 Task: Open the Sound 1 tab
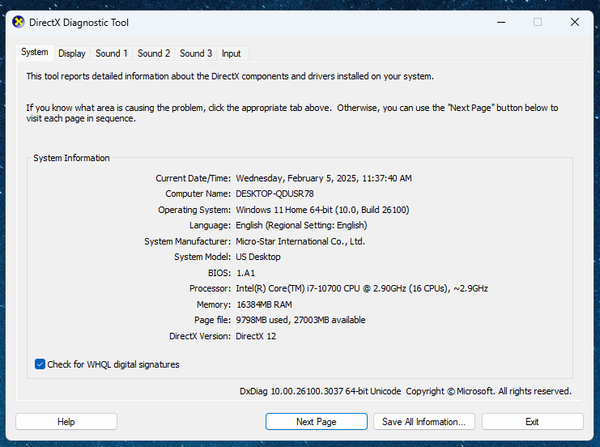[x=111, y=53]
